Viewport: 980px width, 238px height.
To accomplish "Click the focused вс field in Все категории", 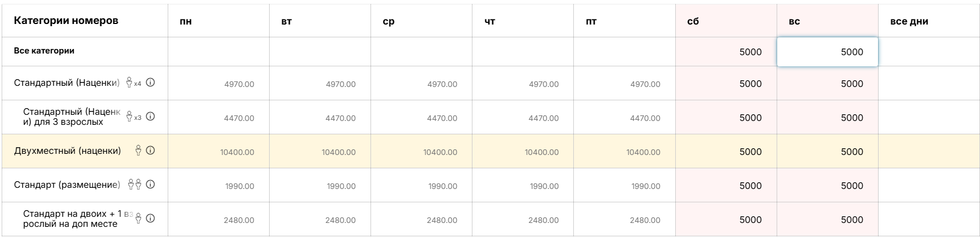I will pyautogui.click(x=827, y=52).
